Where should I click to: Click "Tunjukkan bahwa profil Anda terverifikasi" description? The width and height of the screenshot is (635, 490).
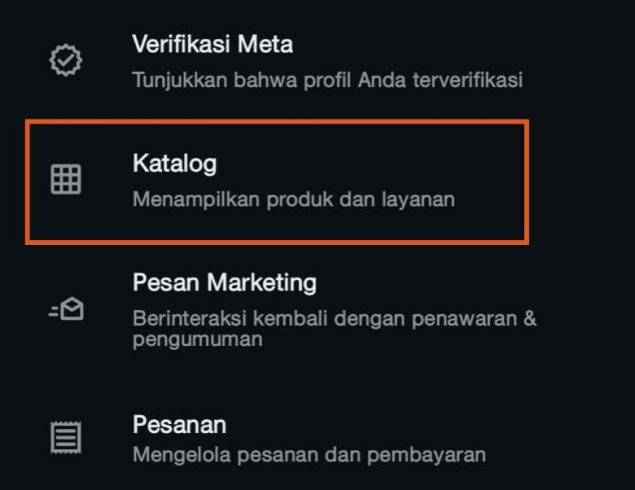point(327,79)
